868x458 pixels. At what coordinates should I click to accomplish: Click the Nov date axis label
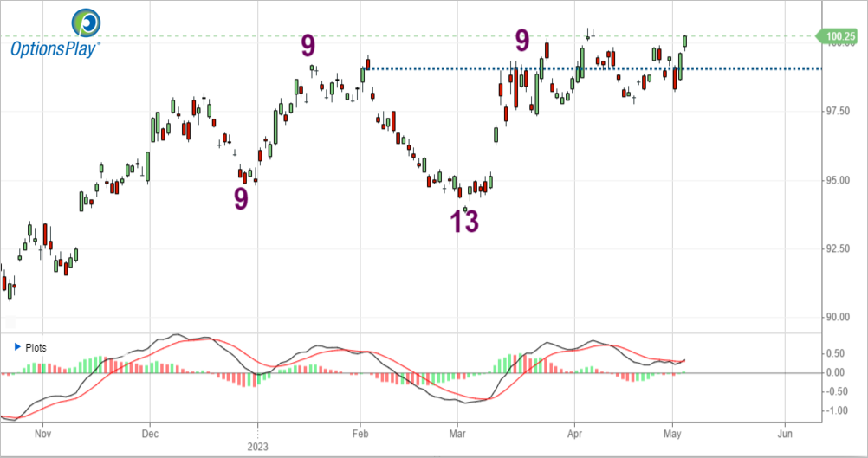click(x=42, y=434)
